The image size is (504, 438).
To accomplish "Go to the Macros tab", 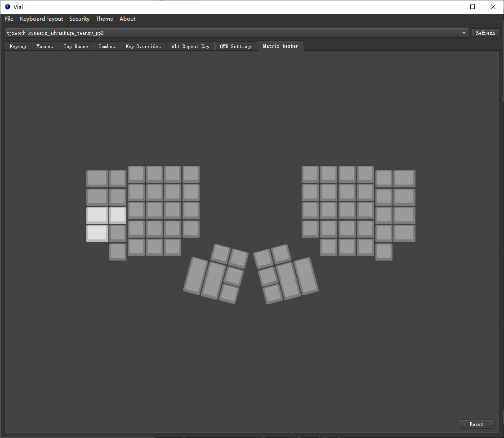I will 45,46.
